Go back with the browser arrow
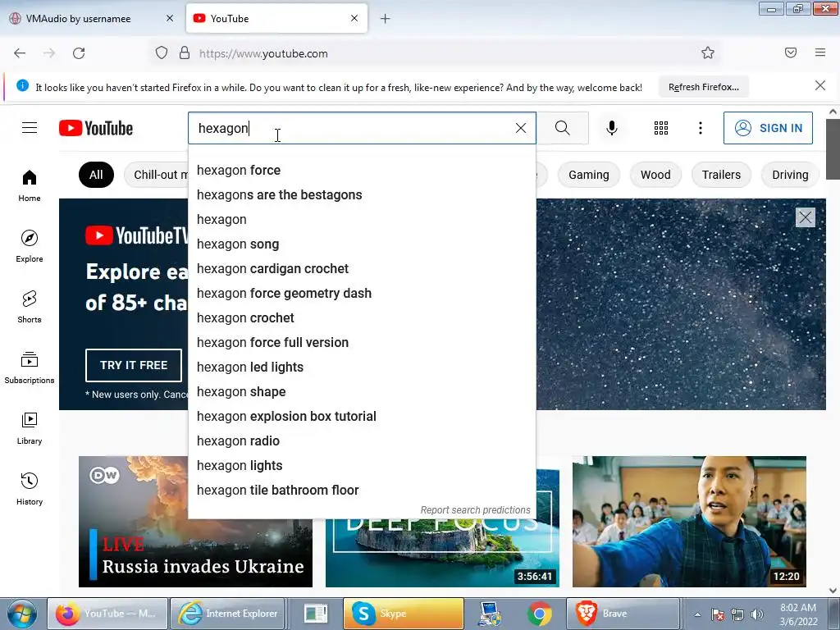This screenshot has width=840, height=630. [20, 53]
